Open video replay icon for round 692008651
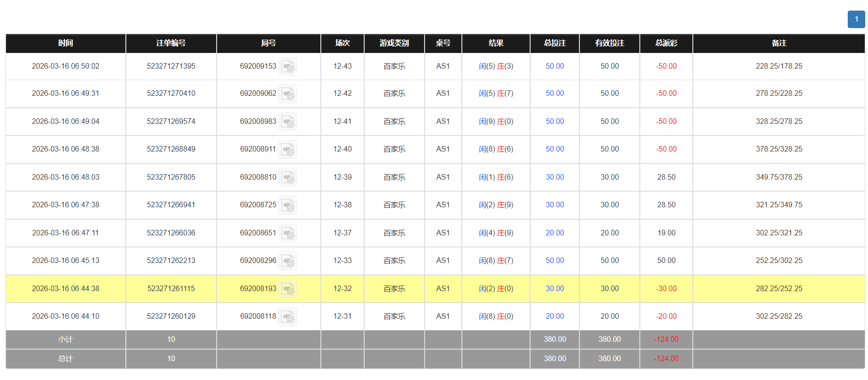This screenshot has width=868, height=380. 288,233
